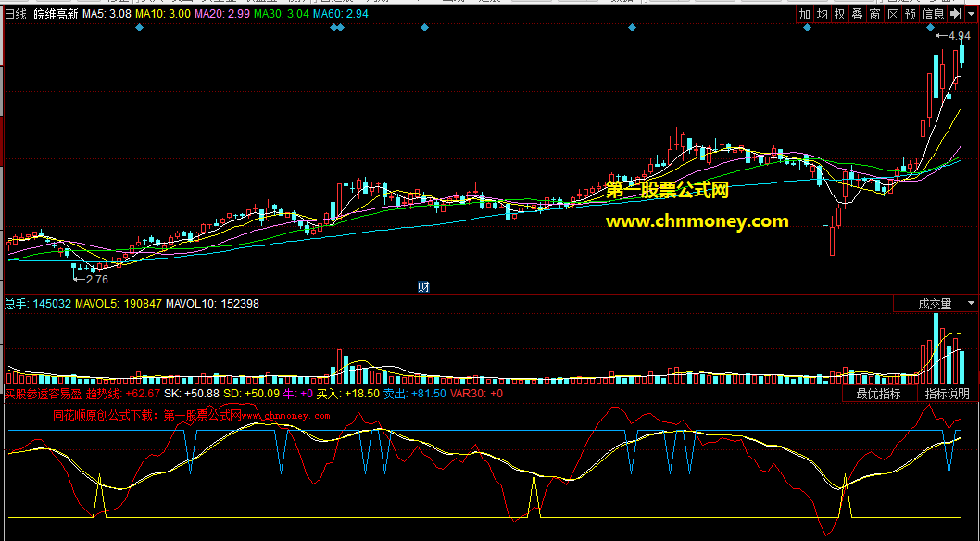
Task: Click the MA10: 3.00 label
Action: (x=163, y=14)
